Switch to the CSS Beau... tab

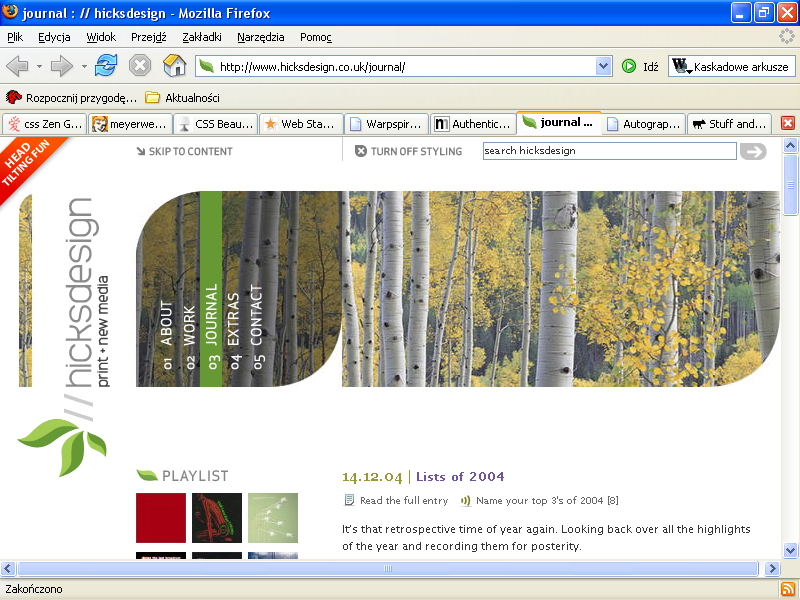(215, 124)
